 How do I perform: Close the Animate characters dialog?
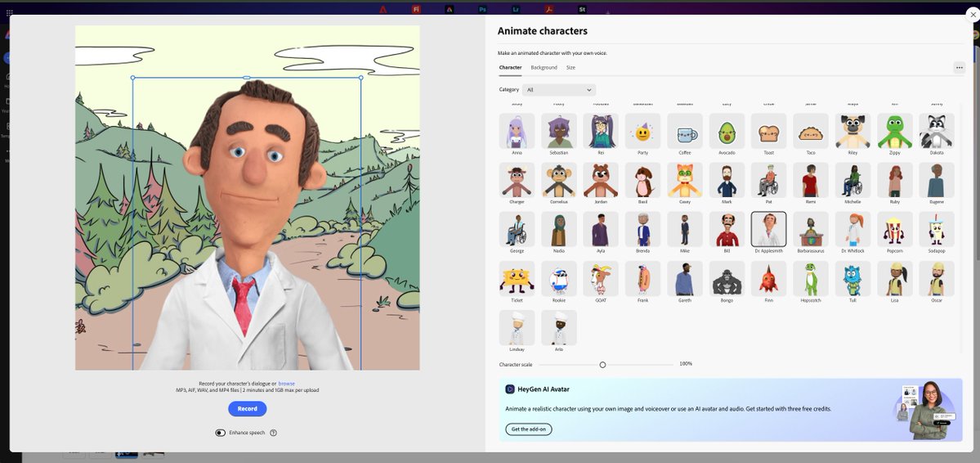972,13
